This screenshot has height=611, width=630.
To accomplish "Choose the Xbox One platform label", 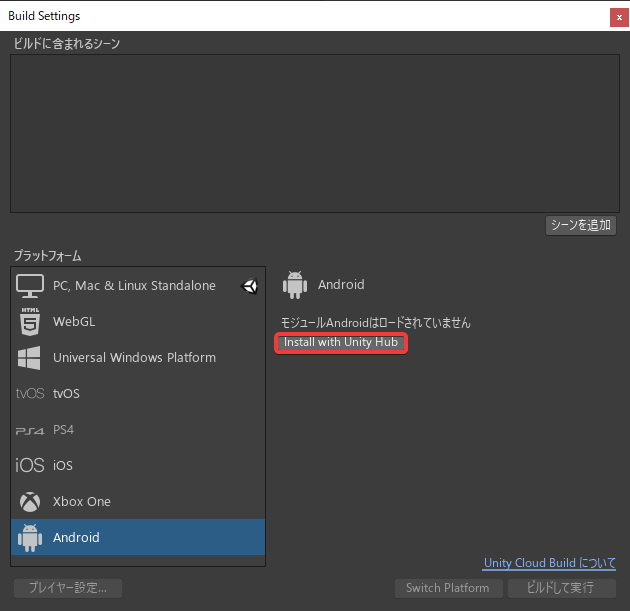I will tap(82, 502).
